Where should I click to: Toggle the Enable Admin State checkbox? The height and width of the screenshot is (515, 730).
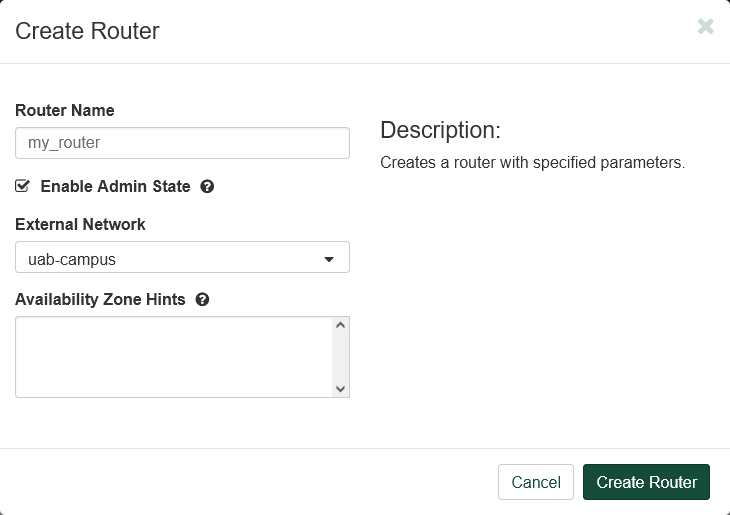point(23,186)
